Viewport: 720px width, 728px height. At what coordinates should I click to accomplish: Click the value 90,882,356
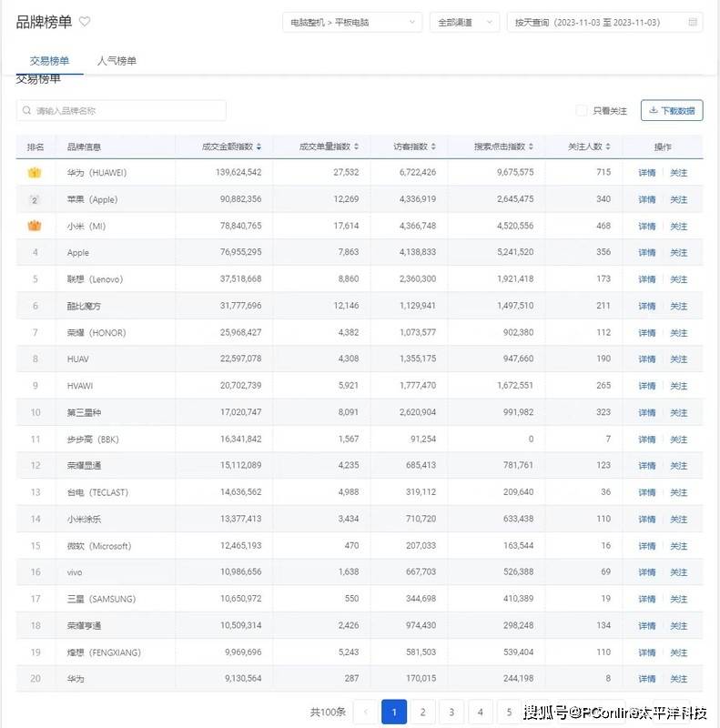[x=240, y=199]
